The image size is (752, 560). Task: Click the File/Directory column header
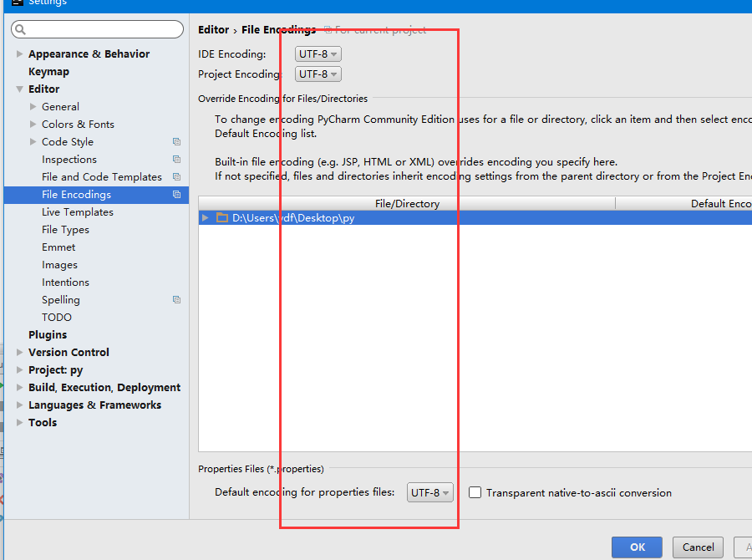pyautogui.click(x=407, y=203)
